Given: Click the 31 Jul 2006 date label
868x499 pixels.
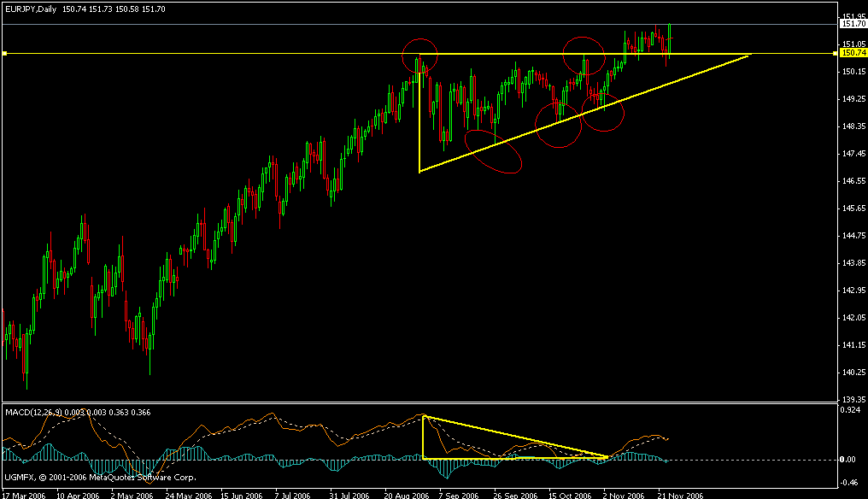Looking at the screenshot, I should click(x=349, y=495).
